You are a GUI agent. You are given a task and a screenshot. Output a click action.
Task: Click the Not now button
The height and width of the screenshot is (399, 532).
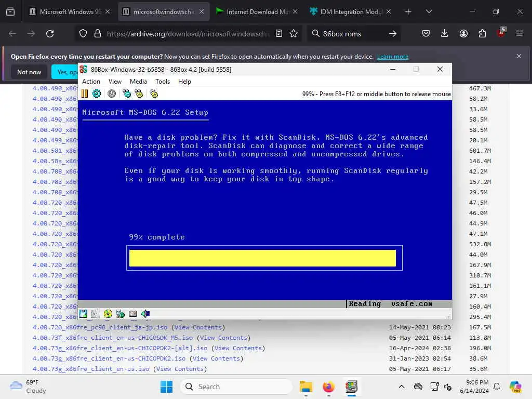pyautogui.click(x=29, y=72)
